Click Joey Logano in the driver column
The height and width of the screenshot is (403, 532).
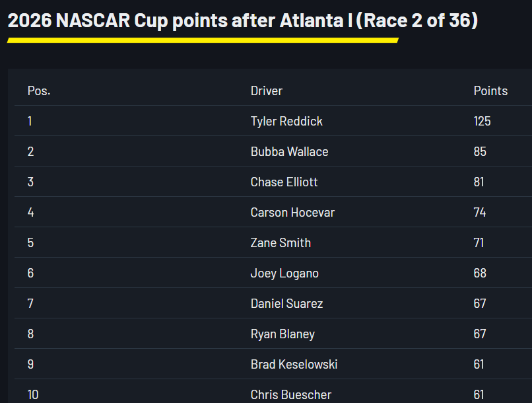pos(285,274)
